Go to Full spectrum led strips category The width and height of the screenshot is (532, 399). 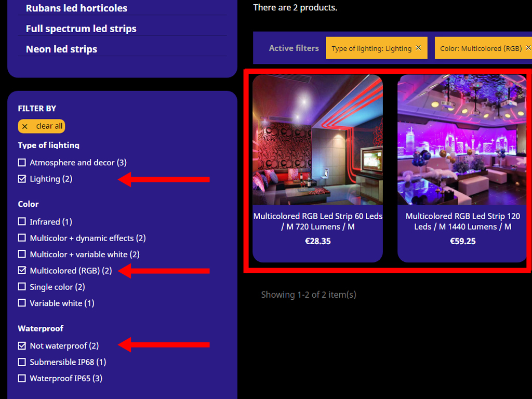(x=81, y=29)
